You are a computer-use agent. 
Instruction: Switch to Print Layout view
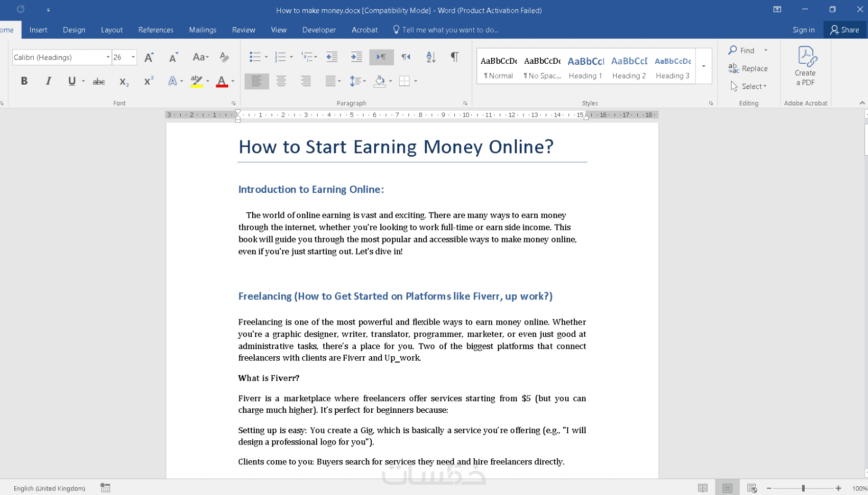coord(727,488)
